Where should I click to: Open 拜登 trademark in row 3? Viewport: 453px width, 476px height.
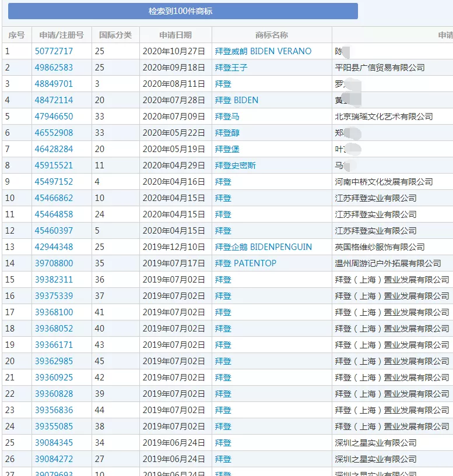[x=223, y=84]
